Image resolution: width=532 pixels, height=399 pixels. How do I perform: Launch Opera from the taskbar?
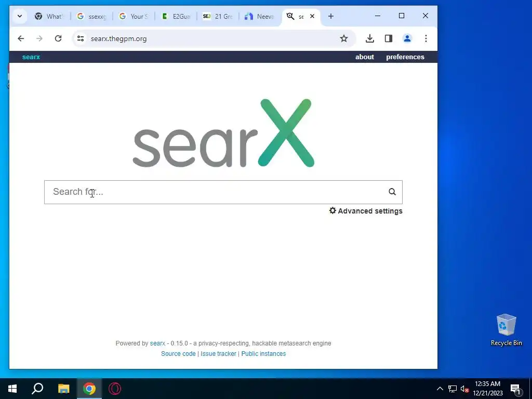(115, 389)
